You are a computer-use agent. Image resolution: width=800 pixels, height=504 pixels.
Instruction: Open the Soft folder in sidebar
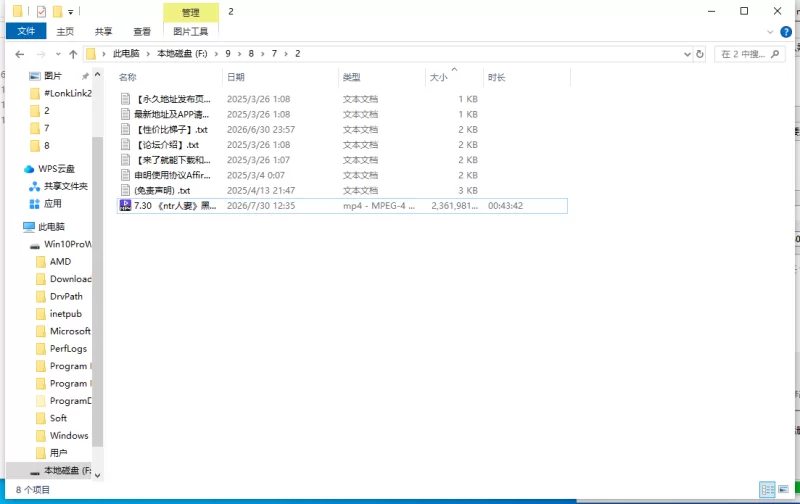click(x=58, y=418)
